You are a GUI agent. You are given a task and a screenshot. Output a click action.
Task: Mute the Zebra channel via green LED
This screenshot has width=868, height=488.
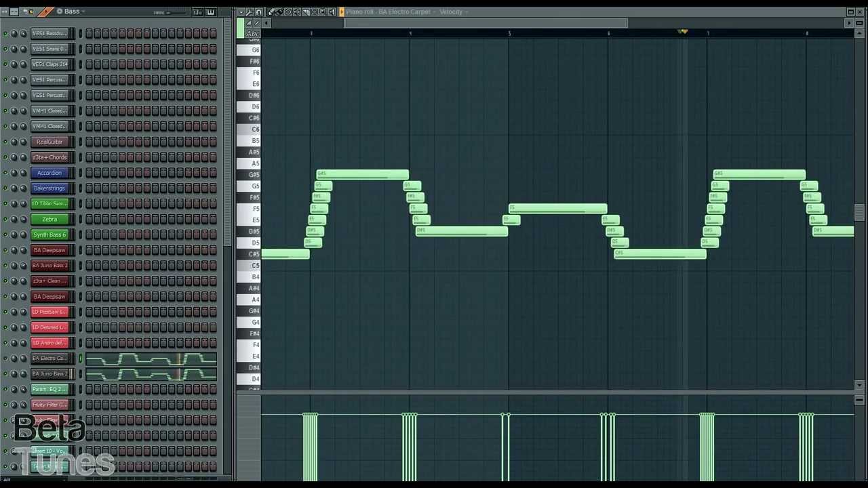click(x=5, y=219)
